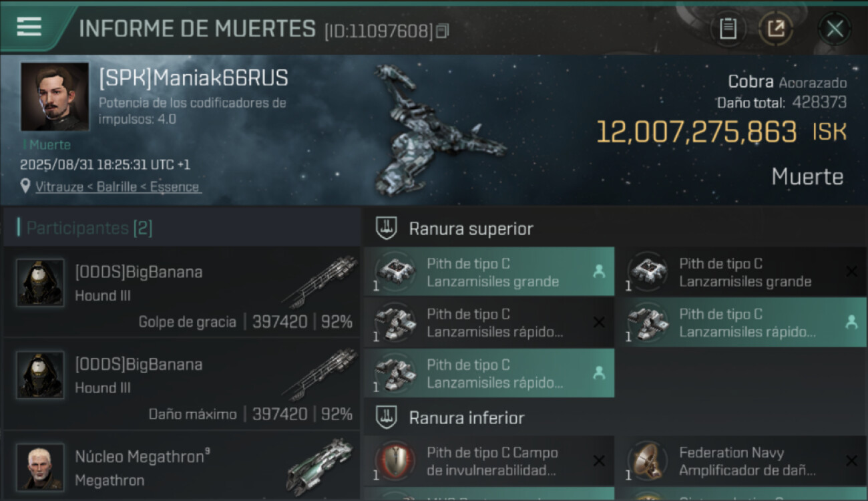Select the destroyed Pith de tipo C Lanzamisiles grande
This screenshot has height=501, width=868.
pyautogui.click(x=742, y=272)
